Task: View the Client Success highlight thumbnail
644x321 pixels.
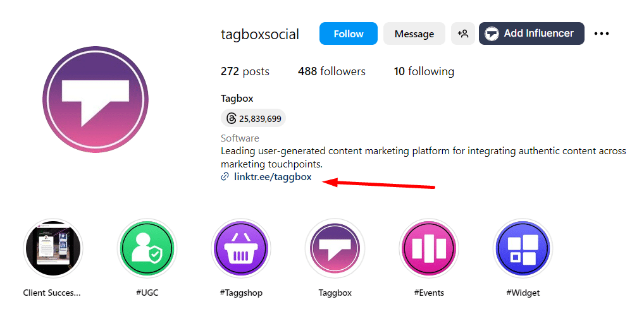Action: pyautogui.click(x=53, y=249)
